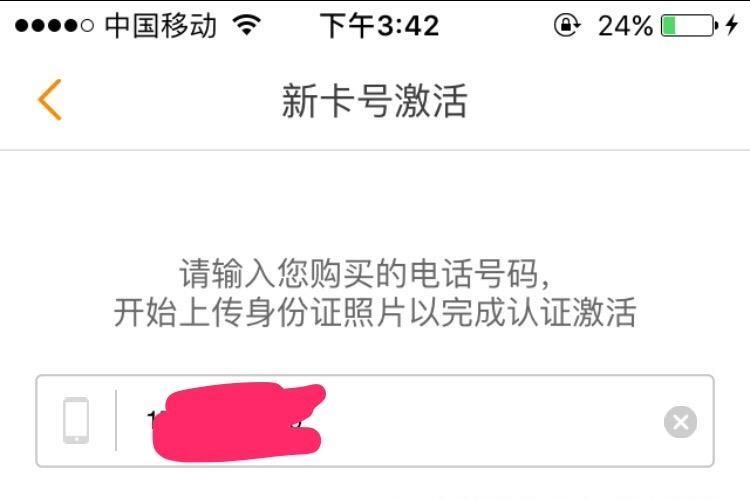Tap the Wi-Fi signal icon
Screen dimensions: 750x500
click(x=247, y=25)
